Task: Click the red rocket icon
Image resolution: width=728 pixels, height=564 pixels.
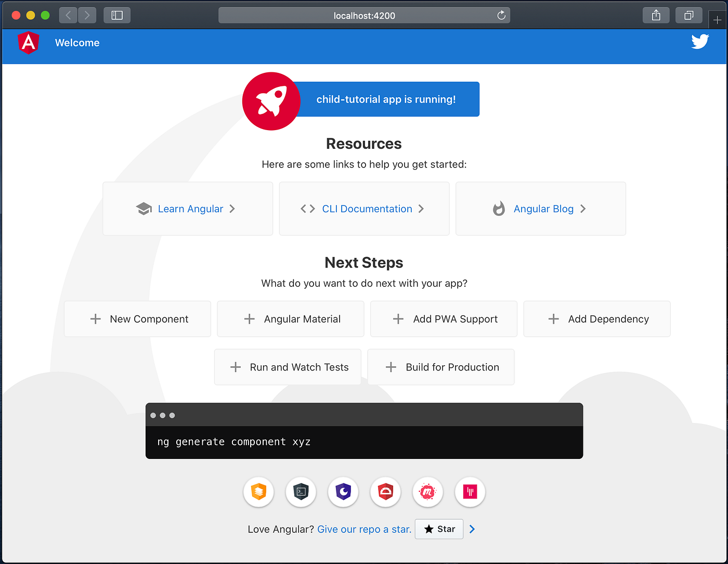Action: (271, 101)
